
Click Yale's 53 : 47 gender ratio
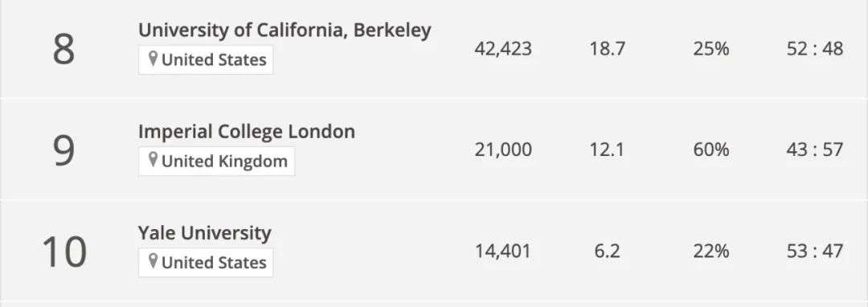coord(815,251)
